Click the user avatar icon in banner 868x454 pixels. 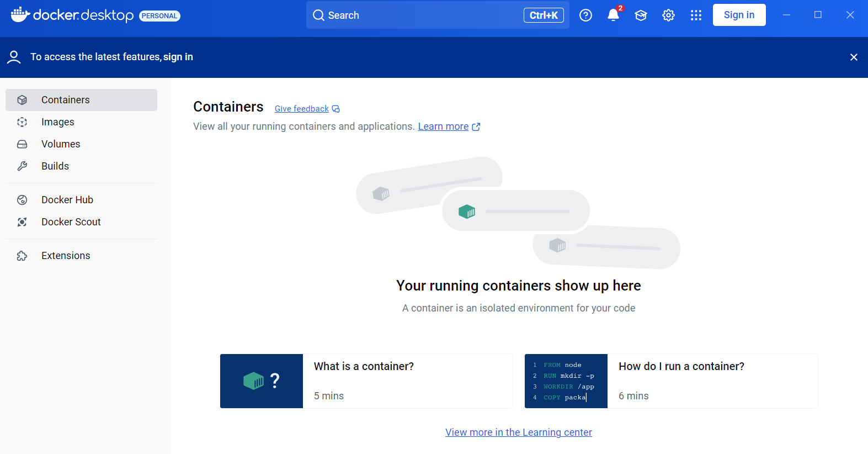point(14,57)
